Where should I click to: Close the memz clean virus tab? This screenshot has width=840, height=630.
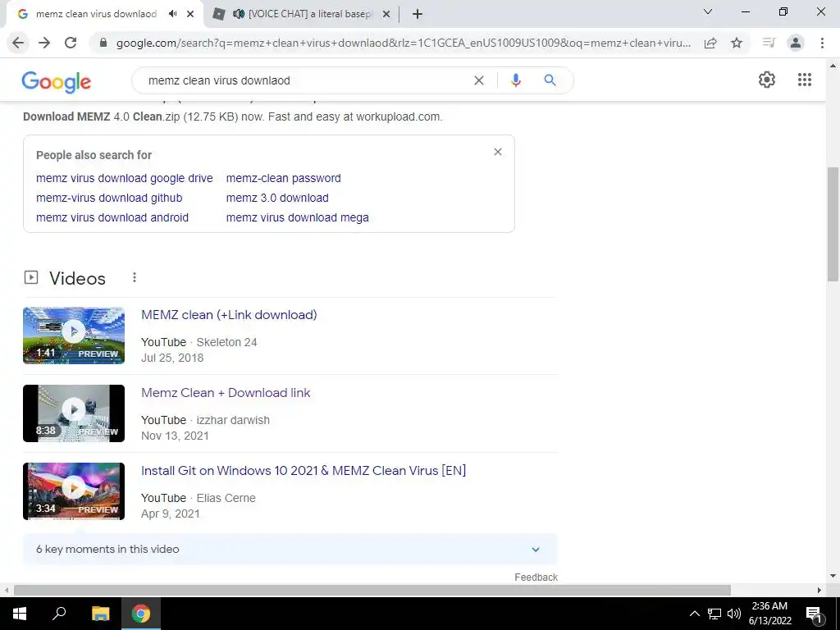(190, 14)
